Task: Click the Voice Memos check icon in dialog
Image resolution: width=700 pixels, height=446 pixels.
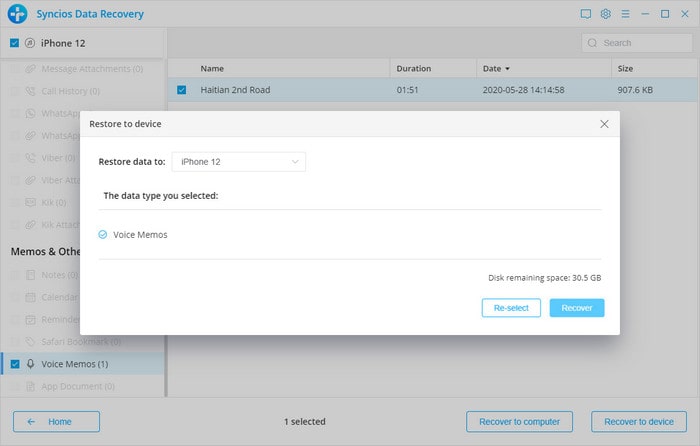Action: point(103,234)
